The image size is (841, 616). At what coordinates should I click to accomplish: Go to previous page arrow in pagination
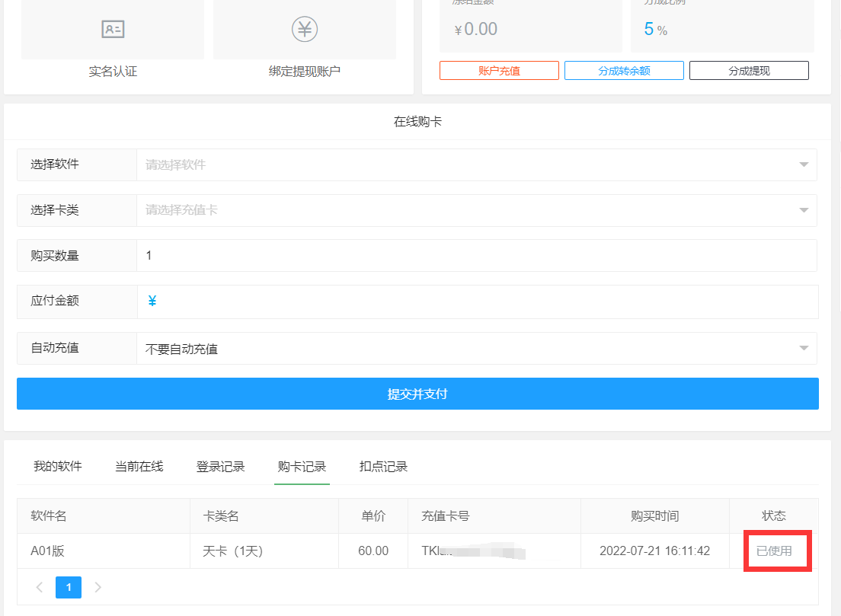40,587
